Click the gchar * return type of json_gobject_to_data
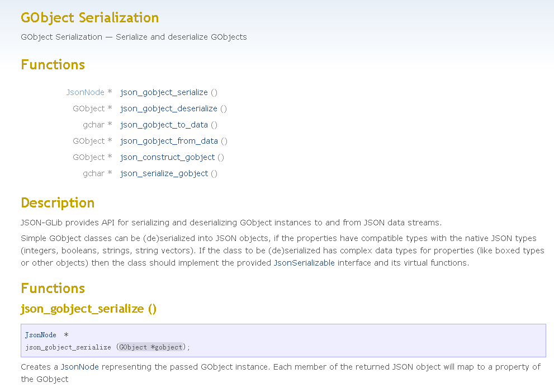Image resolution: width=554 pixels, height=392 pixels. tap(97, 125)
